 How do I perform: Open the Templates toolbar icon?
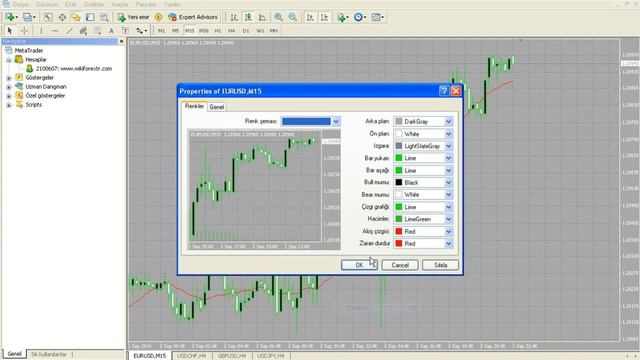tap(377, 17)
